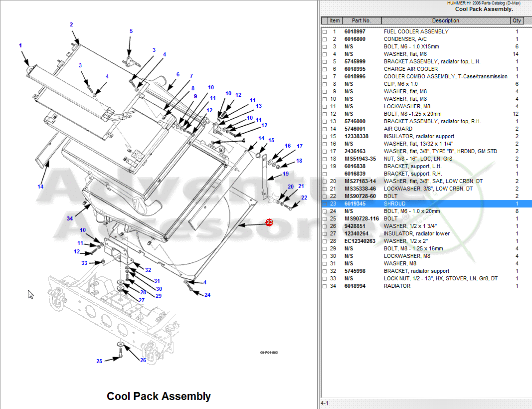Select the BRACKET, radiator support description
532x409 pixels.
click(416, 271)
